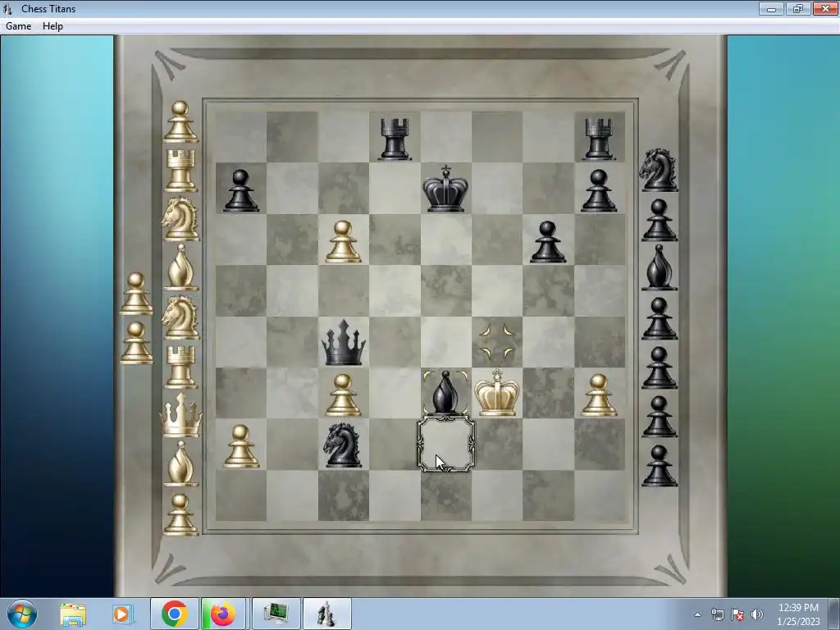Click the white pawn on c6
Screen dimensions: 840x630
point(344,242)
